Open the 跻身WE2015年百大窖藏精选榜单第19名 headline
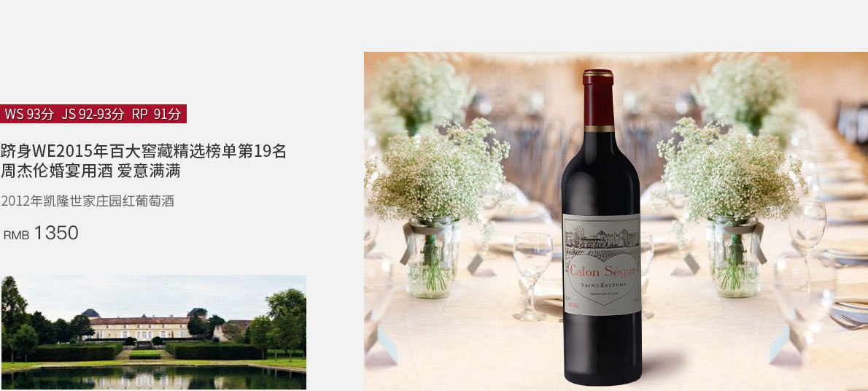This screenshot has width=868, height=391. 144,151
